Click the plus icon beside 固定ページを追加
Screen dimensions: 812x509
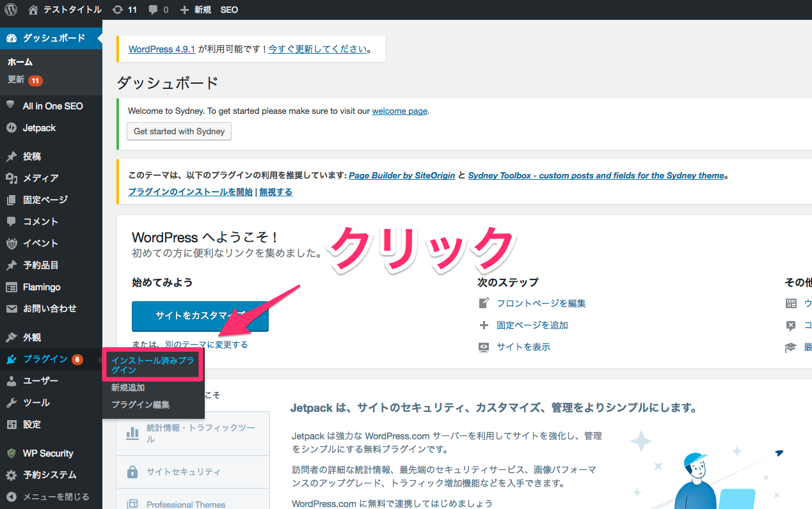point(484,325)
